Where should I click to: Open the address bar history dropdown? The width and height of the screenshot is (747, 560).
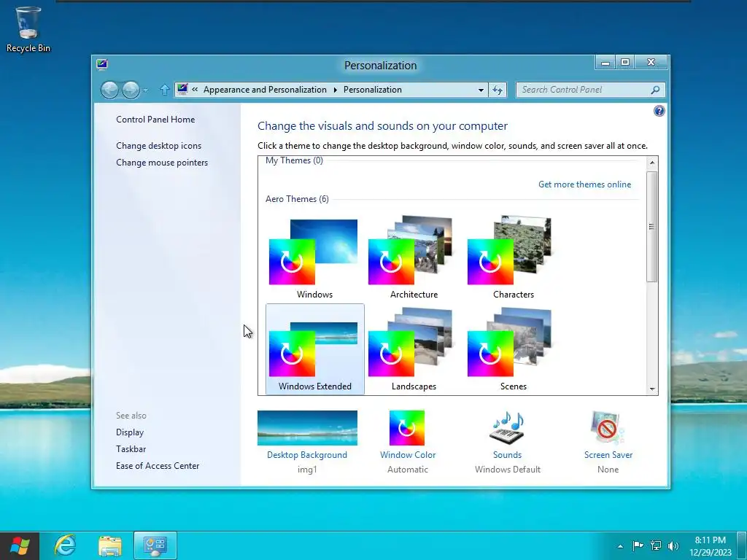pos(481,90)
